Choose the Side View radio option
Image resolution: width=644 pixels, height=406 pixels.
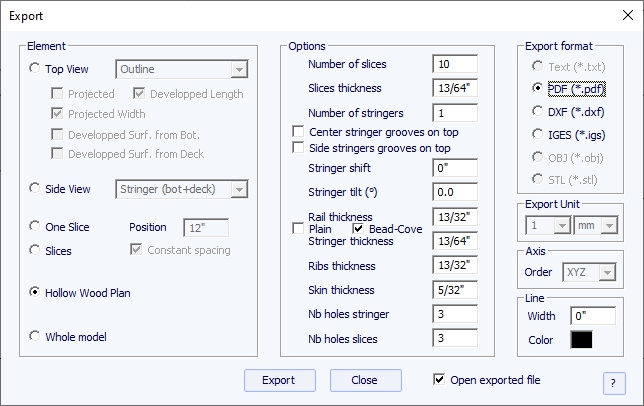coord(34,188)
